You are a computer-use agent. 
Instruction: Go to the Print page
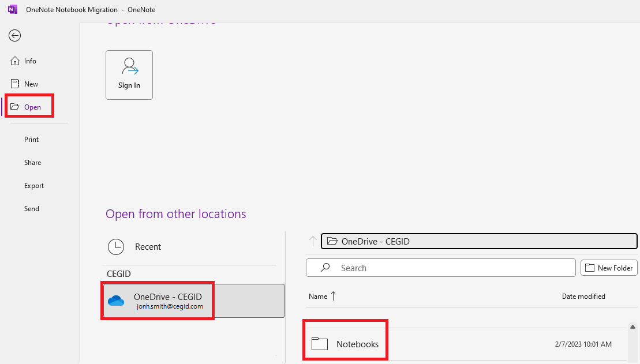[31, 140]
